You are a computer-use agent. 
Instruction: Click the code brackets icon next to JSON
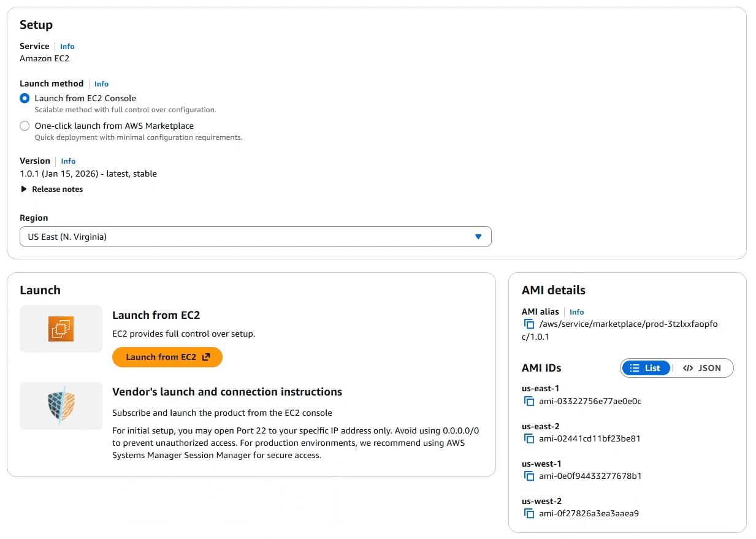click(x=689, y=368)
